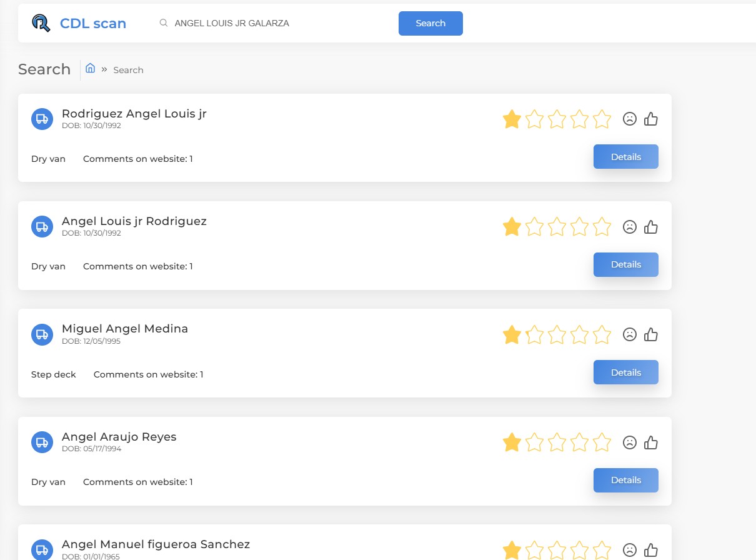Image resolution: width=756 pixels, height=560 pixels.
Task: Click truck icon beside Angel Louis jr Rodriguez
Action: pos(42,226)
